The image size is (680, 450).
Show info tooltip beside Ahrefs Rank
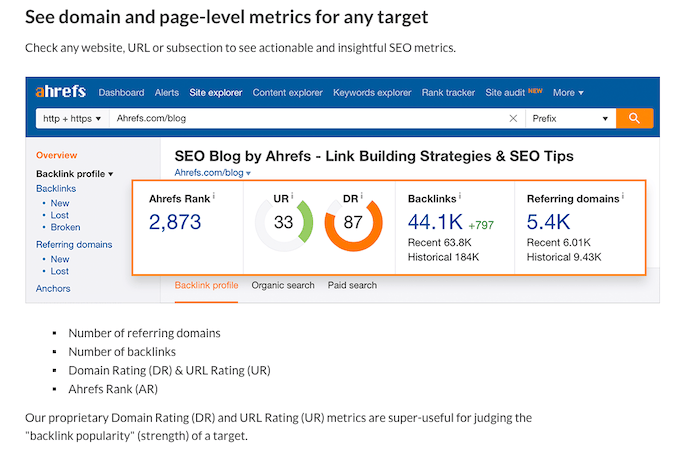pos(214,196)
